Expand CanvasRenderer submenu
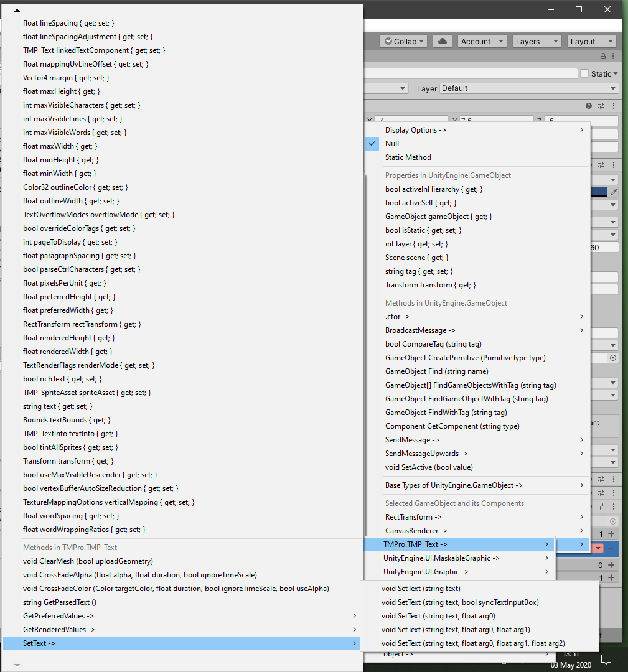This screenshot has width=628, height=672. click(477, 531)
